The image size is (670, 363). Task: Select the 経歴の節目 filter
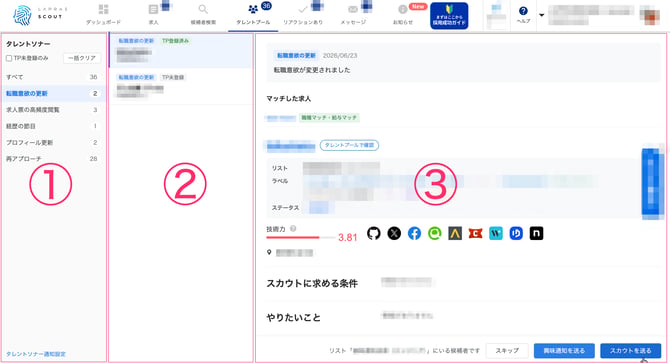pos(53,126)
